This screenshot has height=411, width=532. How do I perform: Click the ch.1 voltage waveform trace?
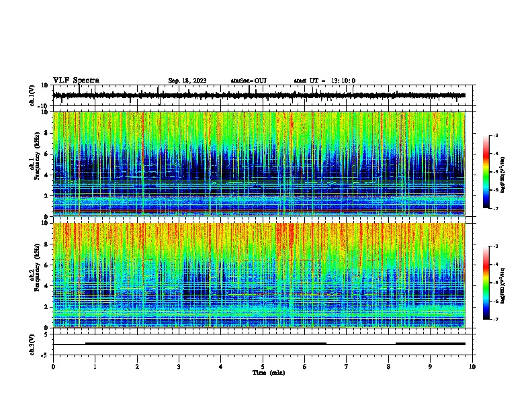coord(259,95)
